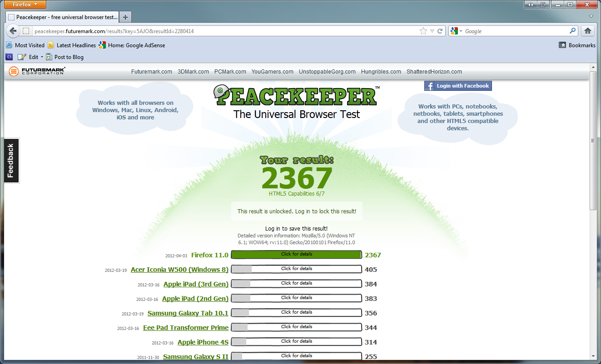Viewport: 601px width, 364px height.
Task: Click the large 2367 result score
Action: coord(297,178)
